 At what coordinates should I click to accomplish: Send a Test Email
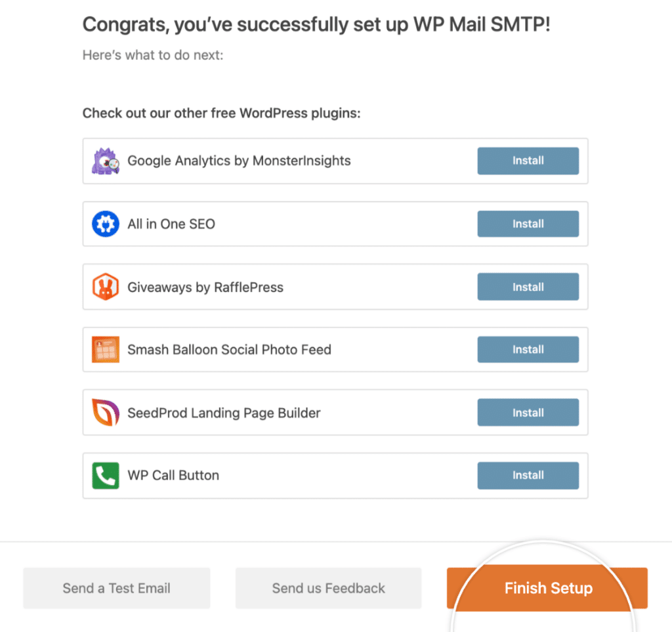pos(116,588)
